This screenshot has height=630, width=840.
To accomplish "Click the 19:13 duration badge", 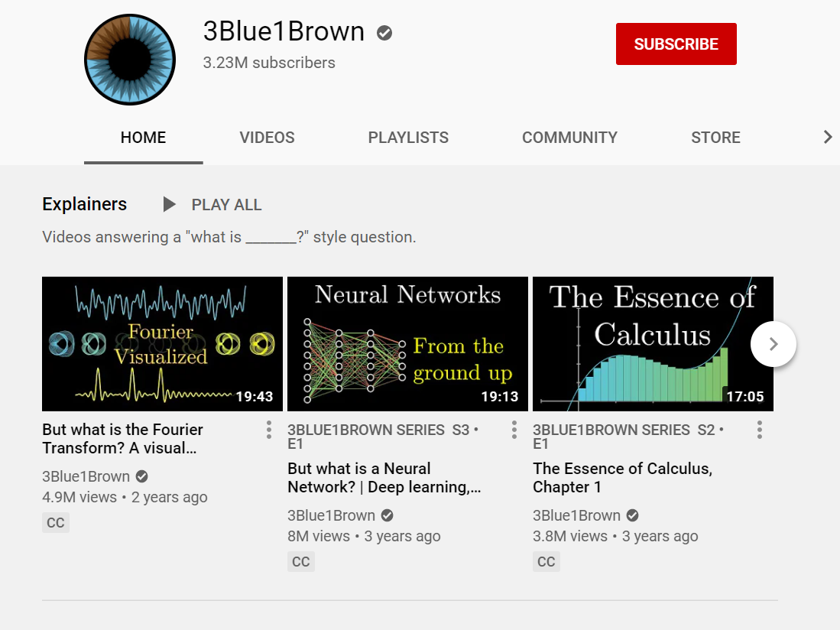I will click(500, 397).
